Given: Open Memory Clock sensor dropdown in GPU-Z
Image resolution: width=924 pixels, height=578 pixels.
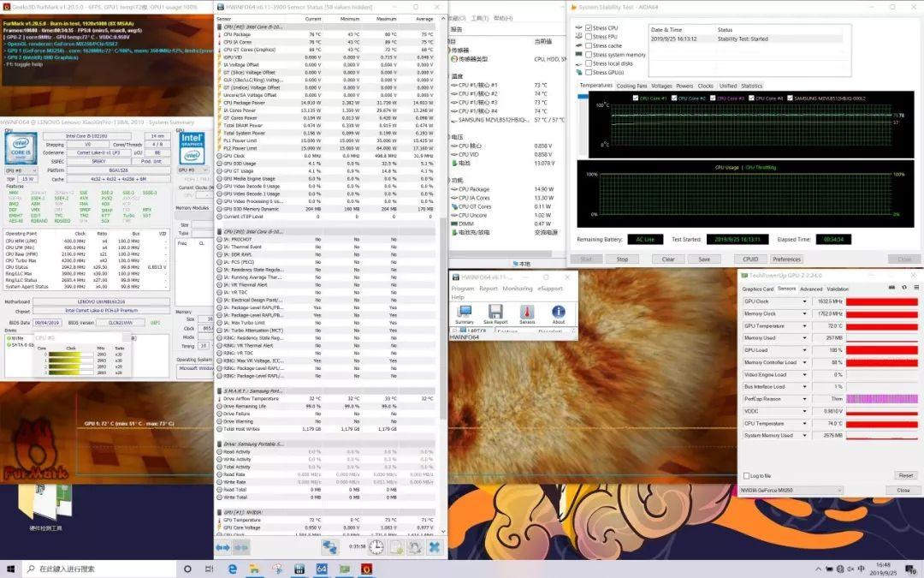Looking at the screenshot, I should [804, 313].
